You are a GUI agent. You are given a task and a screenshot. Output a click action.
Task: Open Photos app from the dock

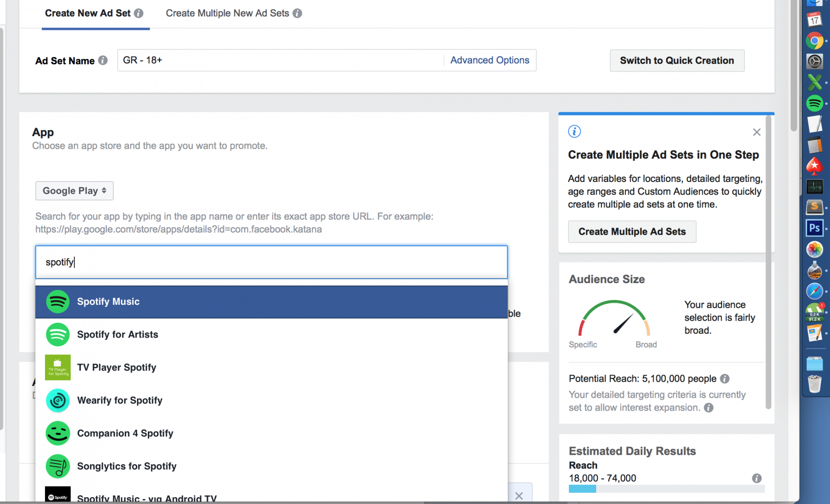(x=814, y=249)
